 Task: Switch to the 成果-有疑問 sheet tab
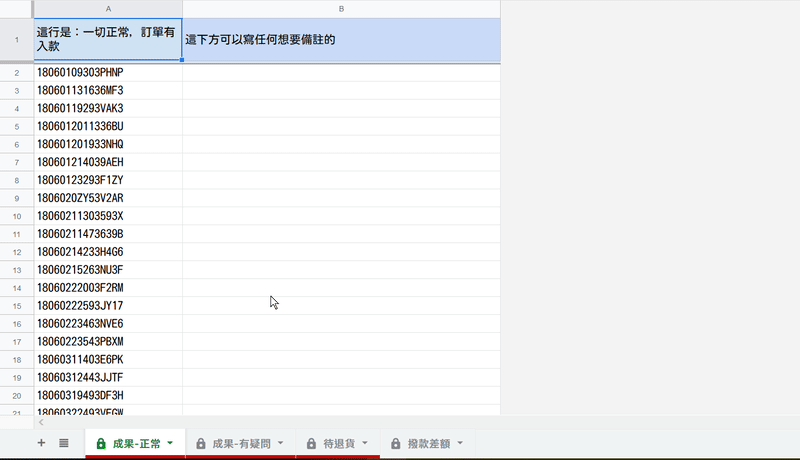(241, 443)
